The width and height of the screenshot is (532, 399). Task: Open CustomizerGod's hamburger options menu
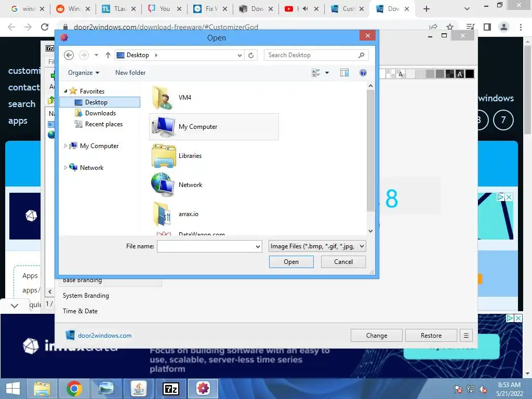466,336
